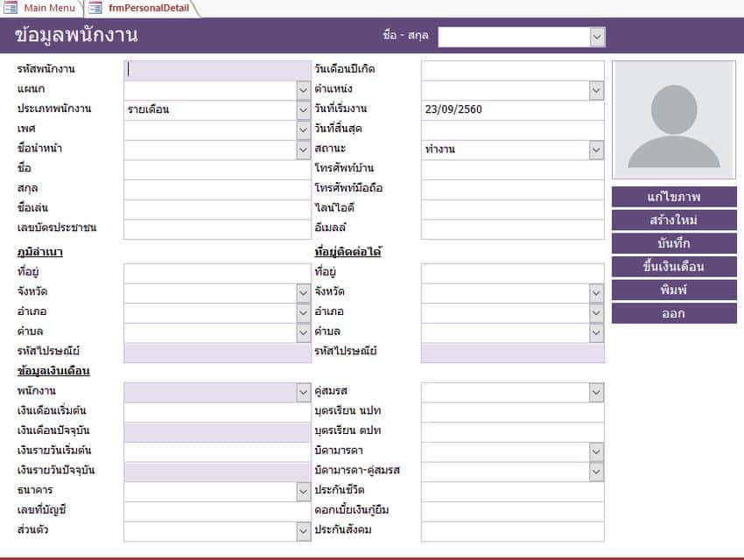Click the frmPersonalDetail tab form icon

95,8
